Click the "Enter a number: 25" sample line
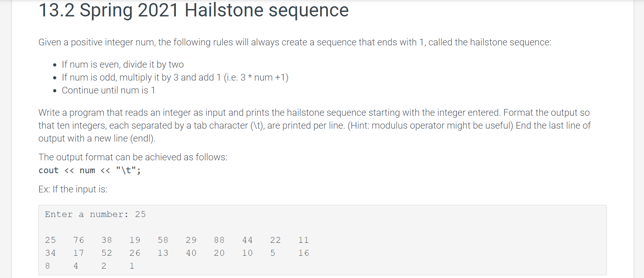Image resolution: width=644 pixels, height=278 pixels. pos(95,214)
